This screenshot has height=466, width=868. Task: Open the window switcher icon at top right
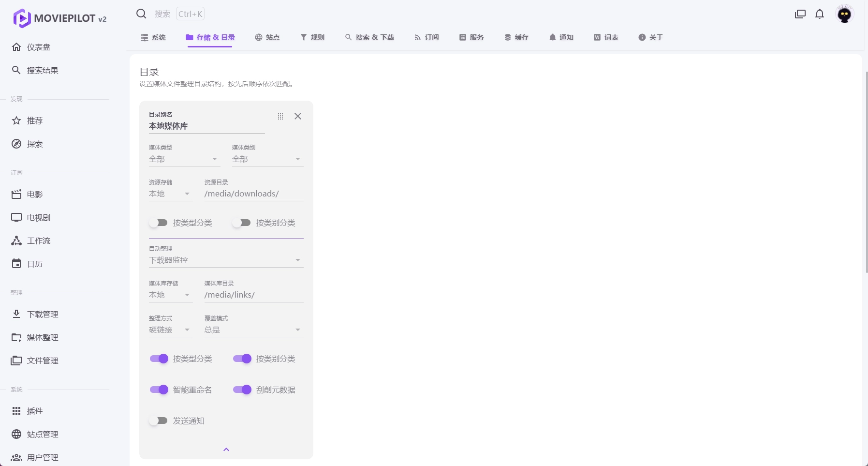coord(800,14)
